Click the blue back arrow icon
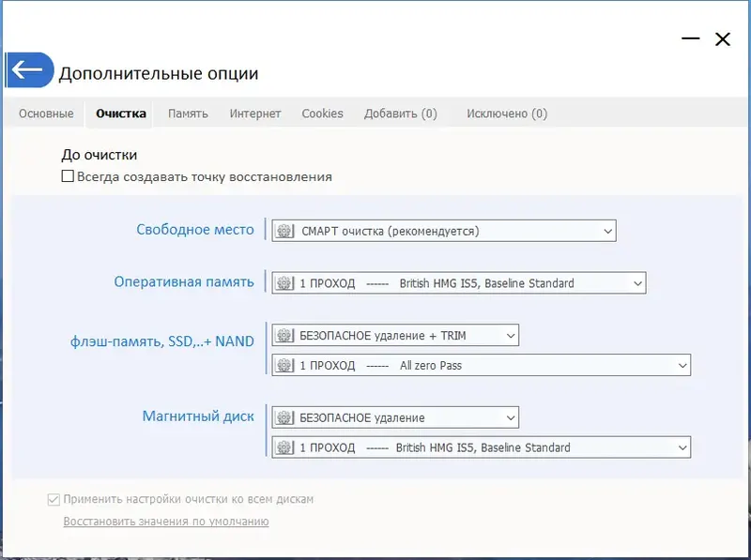 [30, 69]
